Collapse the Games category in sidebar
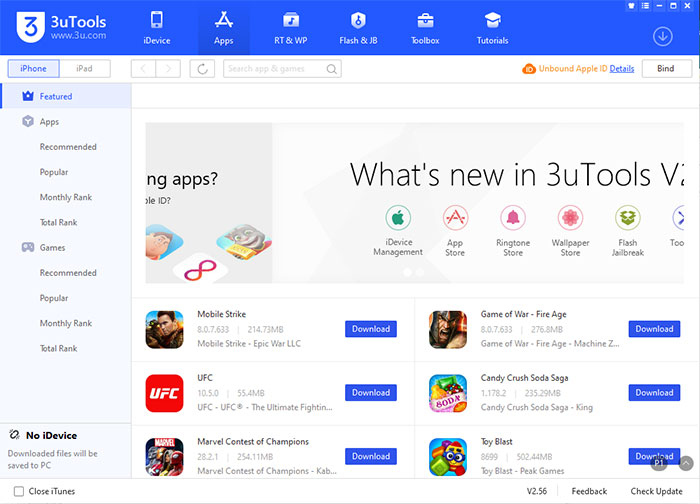The image size is (700, 504). pyautogui.click(x=52, y=247)
